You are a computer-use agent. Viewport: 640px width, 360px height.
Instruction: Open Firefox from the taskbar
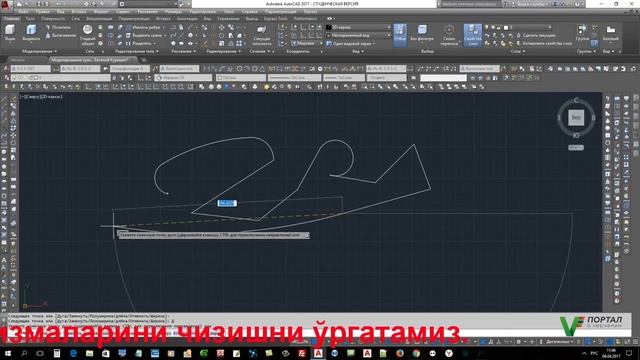[400, 353]
